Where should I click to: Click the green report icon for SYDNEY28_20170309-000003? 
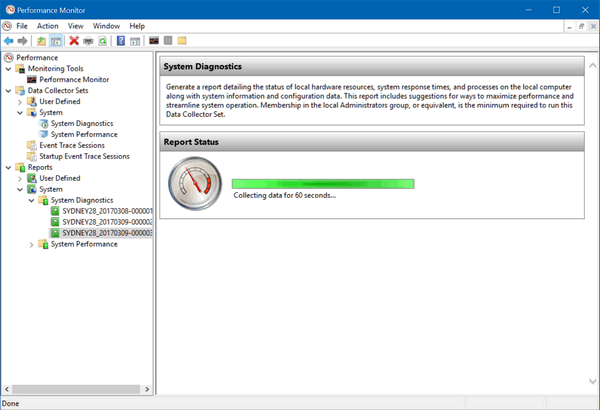pyautogui.click(x=55, y=233)
